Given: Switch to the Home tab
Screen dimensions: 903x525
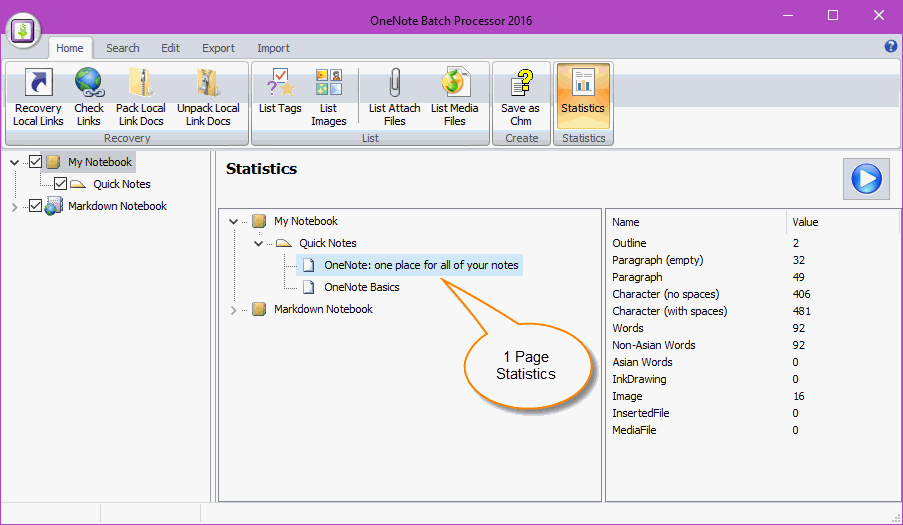Looking at the screenshot, I should (70, 48).
